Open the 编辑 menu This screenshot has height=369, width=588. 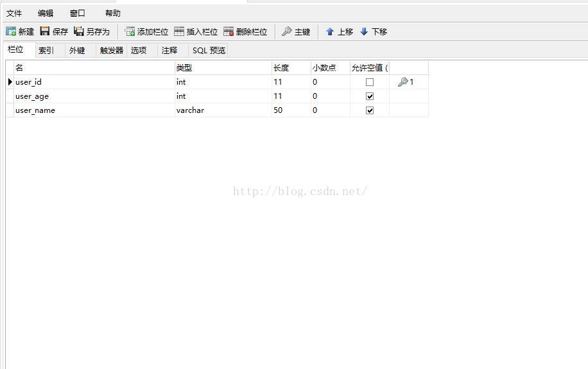pos(46,13)
